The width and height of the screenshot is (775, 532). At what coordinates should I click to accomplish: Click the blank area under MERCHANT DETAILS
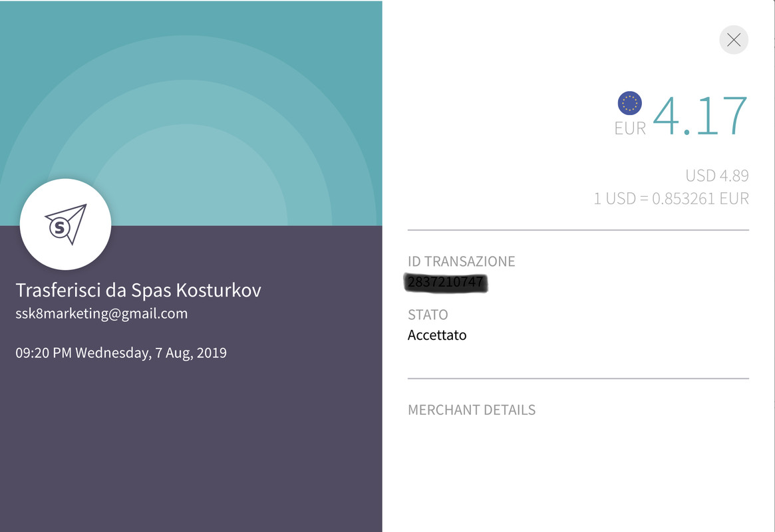577,472
